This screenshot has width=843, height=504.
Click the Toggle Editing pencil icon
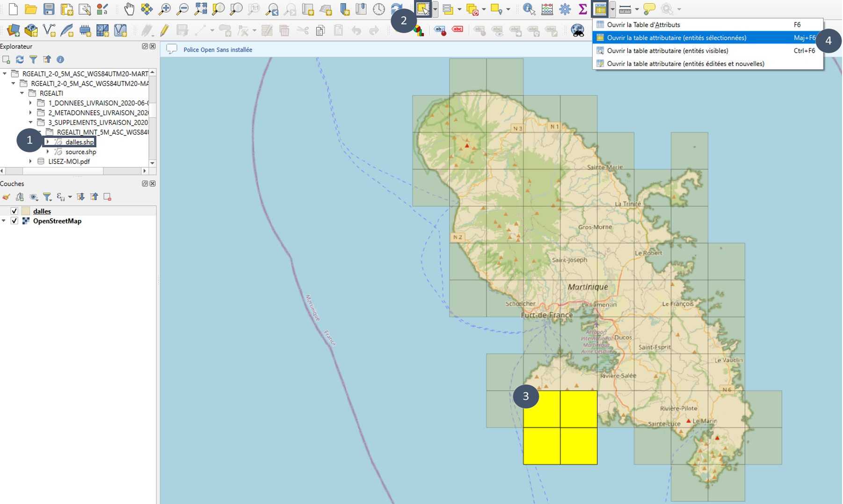tap(164, 31)
